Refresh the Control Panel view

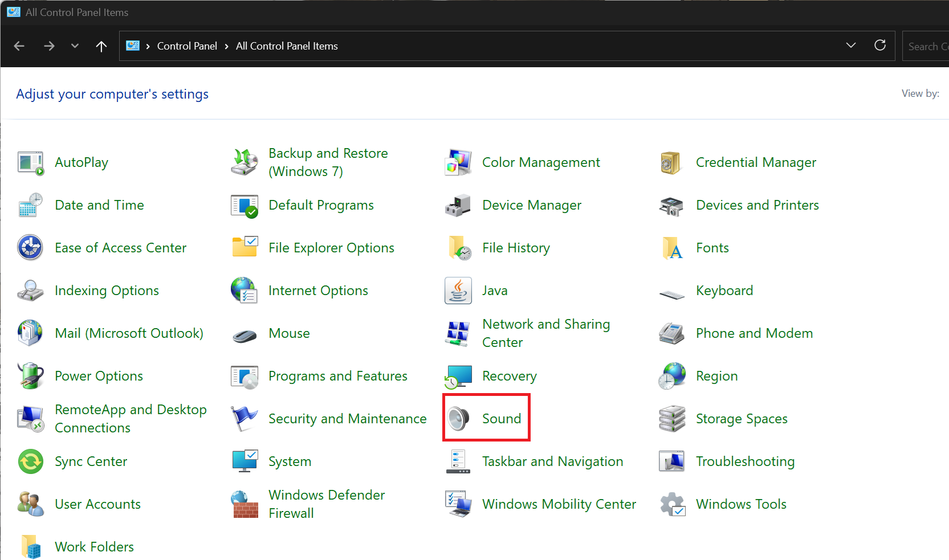(880, 46)
